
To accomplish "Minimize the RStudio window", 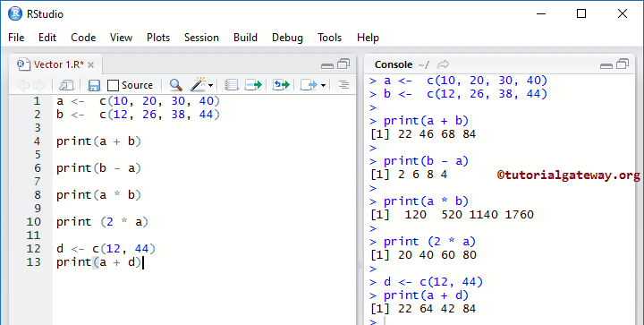I will pyautogui.click(x=541, y=13).
